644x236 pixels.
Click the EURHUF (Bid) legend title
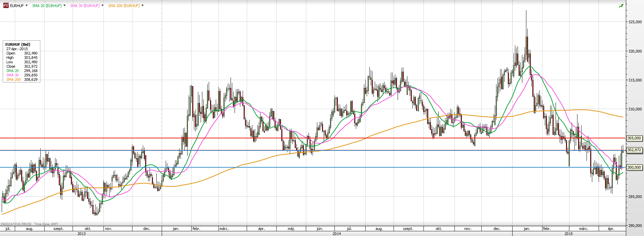pos(18,44)
